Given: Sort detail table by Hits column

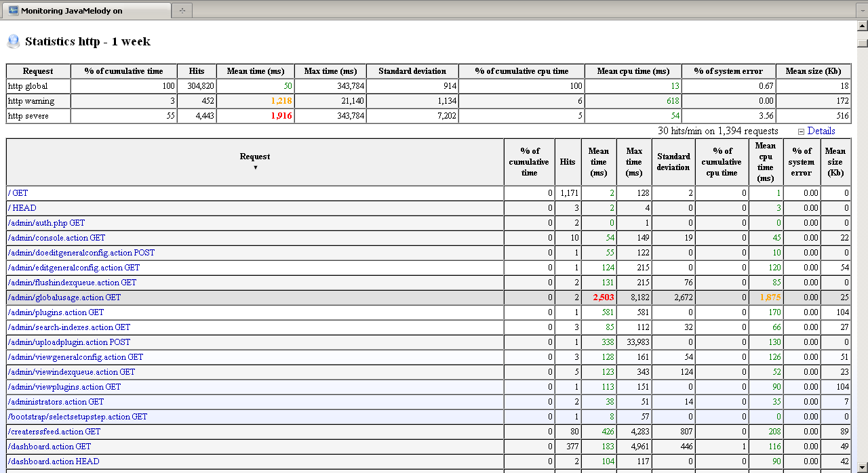Looking at the screenshot, I should click(x=568, y=162).
